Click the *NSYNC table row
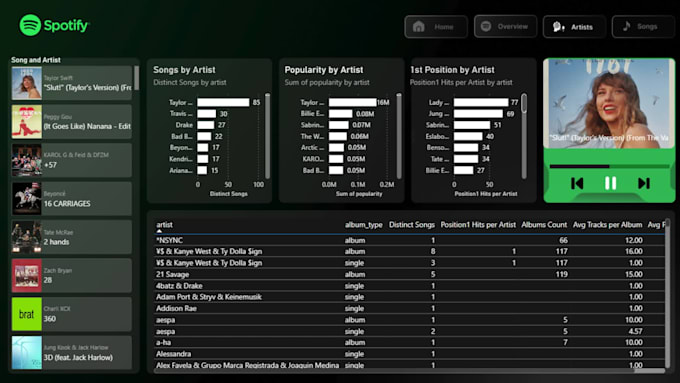 tap(410, 240)
